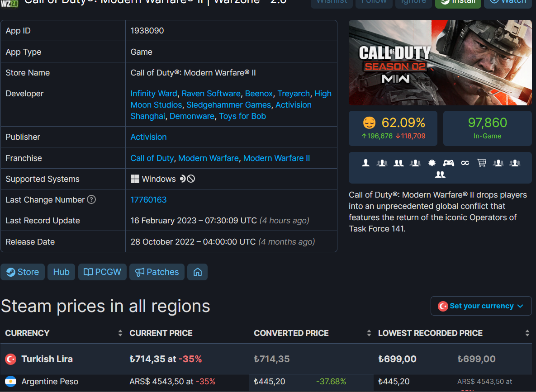Sort by Lowest Recorded Price using its arrows
This screenshot has height=392, width=536.
pos(527,333)
